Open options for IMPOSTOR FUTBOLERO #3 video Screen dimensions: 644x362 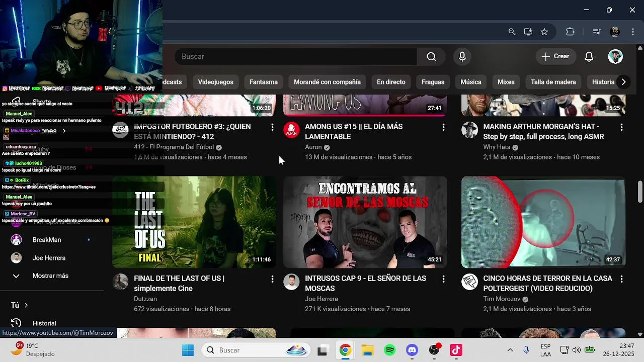(x=272, y=127)
